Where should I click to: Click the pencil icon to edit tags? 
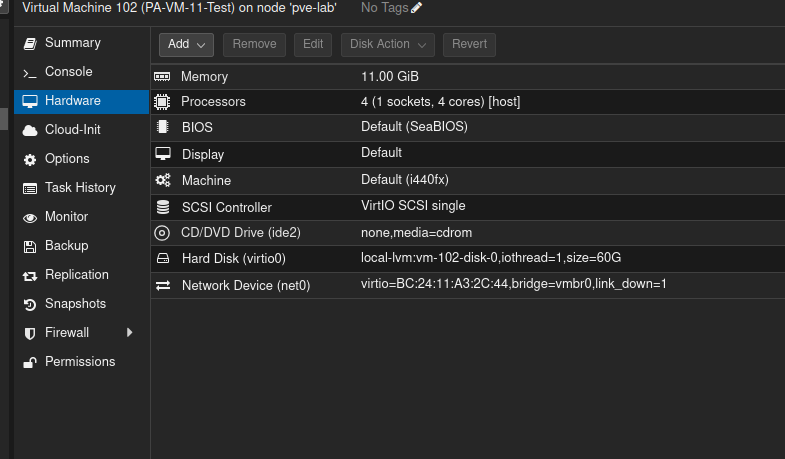(x=417, y=8)
